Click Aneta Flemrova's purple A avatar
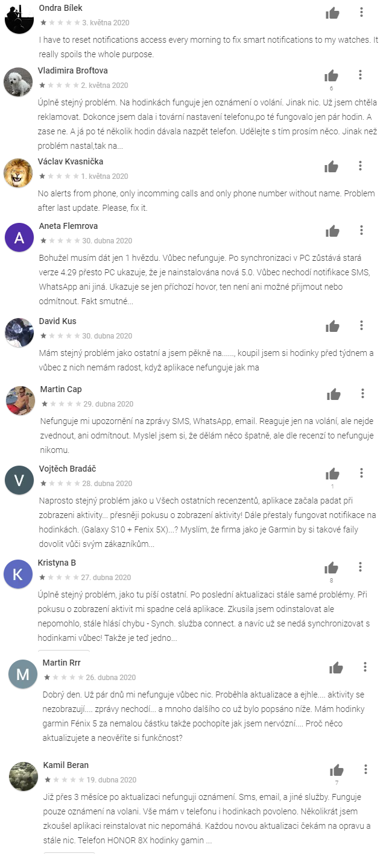 [19, 237]
